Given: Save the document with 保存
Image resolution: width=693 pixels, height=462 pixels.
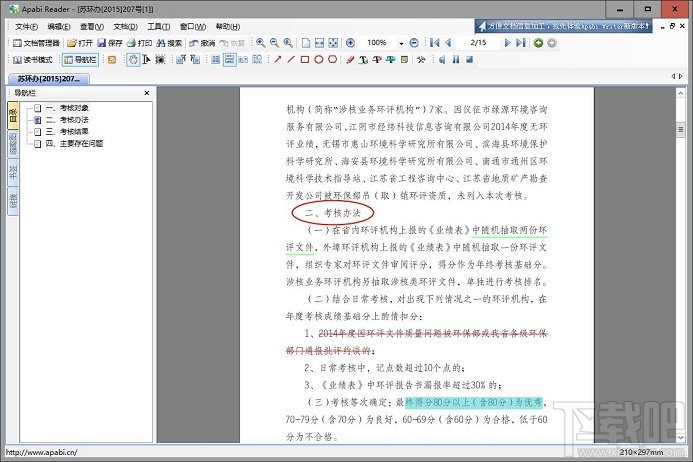Looking at the screenshot, I should (x=110, y=43).
